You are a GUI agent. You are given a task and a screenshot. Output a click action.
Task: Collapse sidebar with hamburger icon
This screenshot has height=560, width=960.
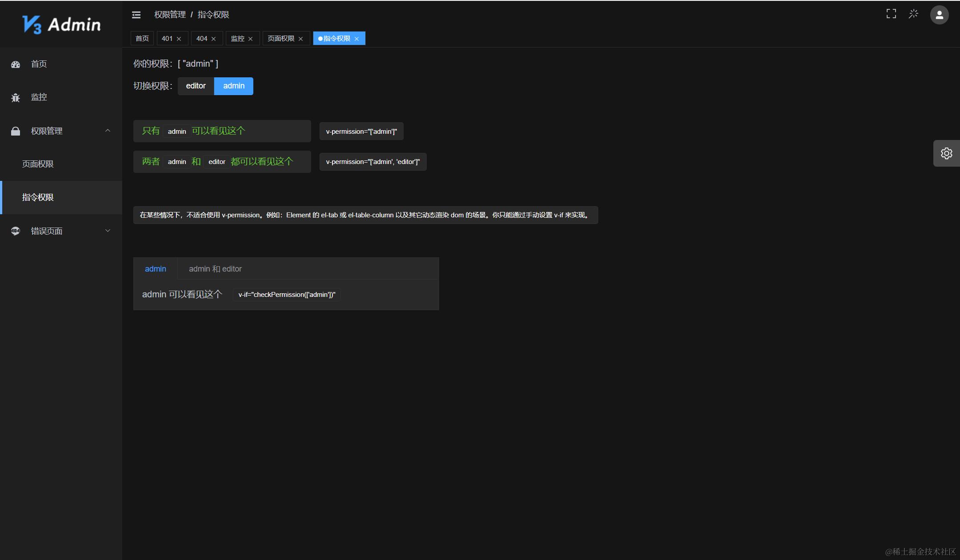tap(136, 15)
